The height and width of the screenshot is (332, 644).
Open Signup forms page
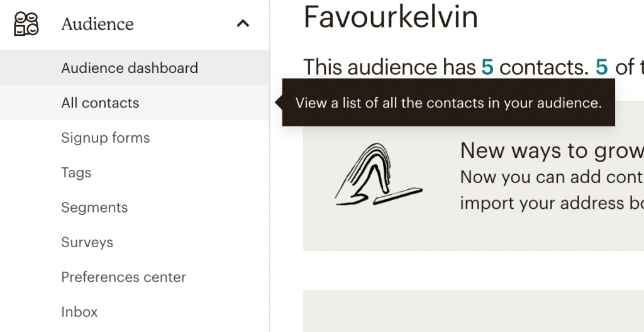[x=106, y=138]
